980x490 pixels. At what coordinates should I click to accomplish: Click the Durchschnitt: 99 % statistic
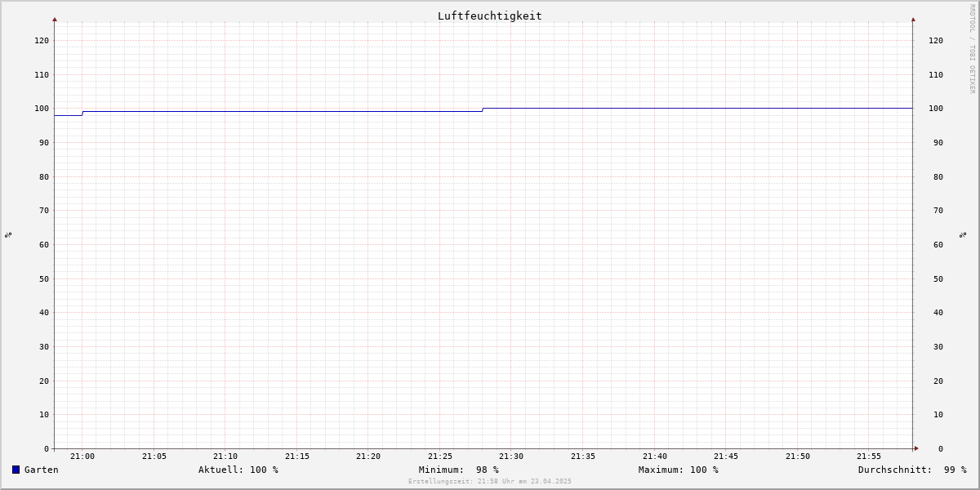(x=912, y=470)
